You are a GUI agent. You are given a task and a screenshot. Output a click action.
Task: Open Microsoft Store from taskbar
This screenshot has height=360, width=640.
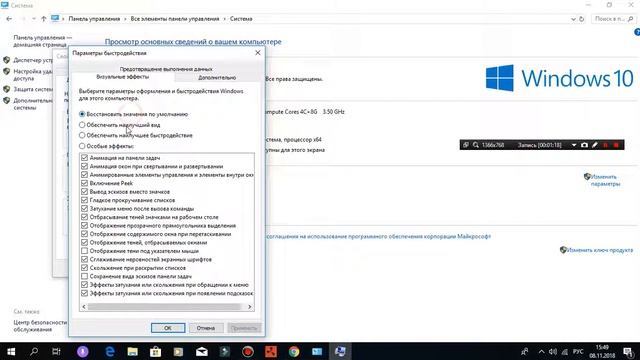click(156, 351)
